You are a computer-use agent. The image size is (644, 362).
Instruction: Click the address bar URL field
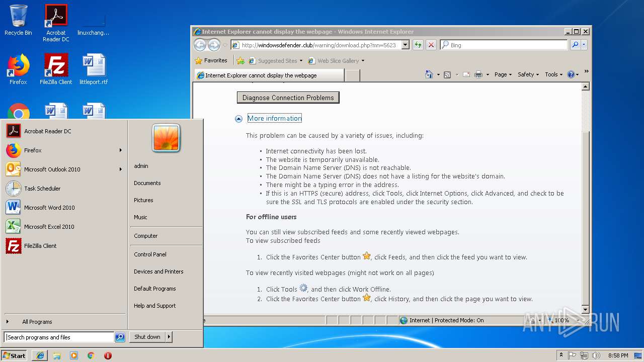pyautogui.click(x=320, y=45)
